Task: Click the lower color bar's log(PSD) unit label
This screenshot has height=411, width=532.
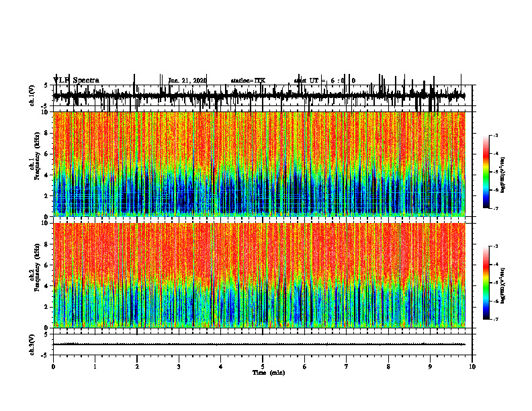Action: click(x=503, y=286)
